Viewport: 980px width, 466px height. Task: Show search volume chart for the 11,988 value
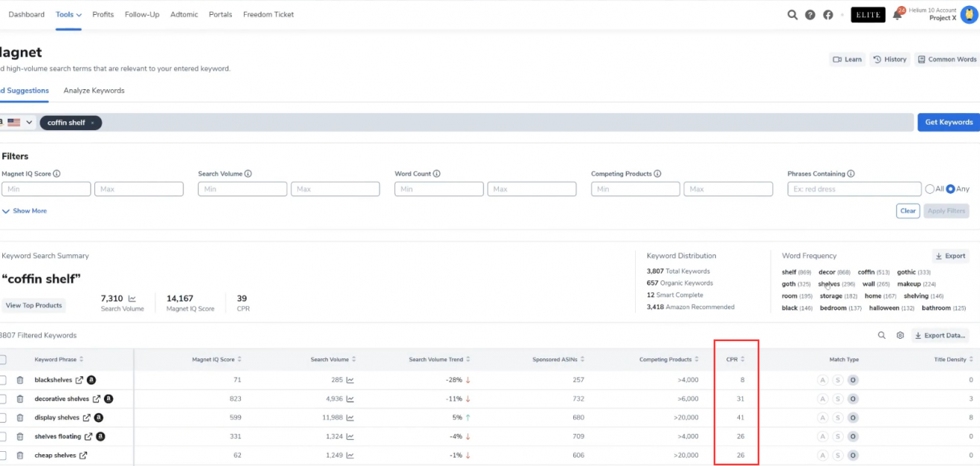[350, 418]
